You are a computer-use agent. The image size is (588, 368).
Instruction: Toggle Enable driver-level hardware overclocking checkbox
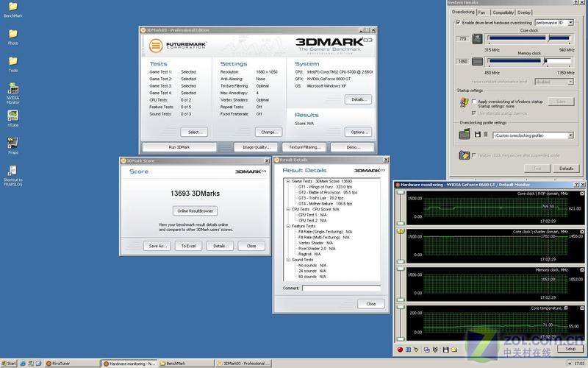[x=458, y=23]
